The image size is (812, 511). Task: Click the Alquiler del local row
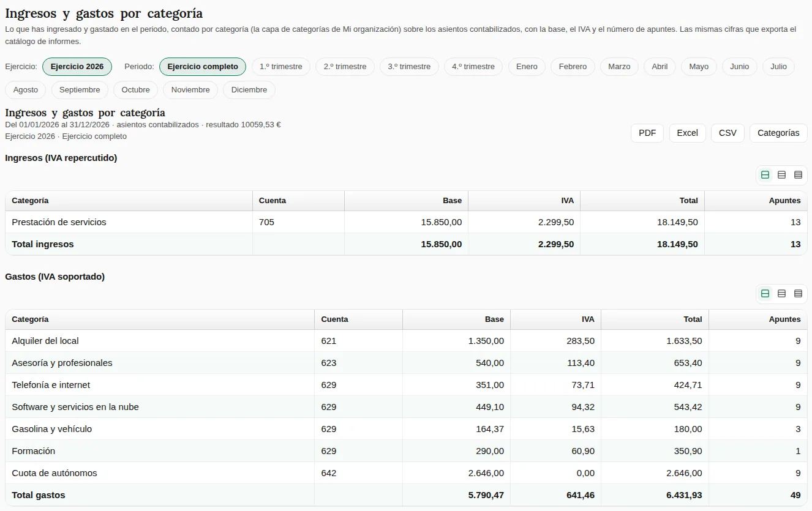(406, 341)
